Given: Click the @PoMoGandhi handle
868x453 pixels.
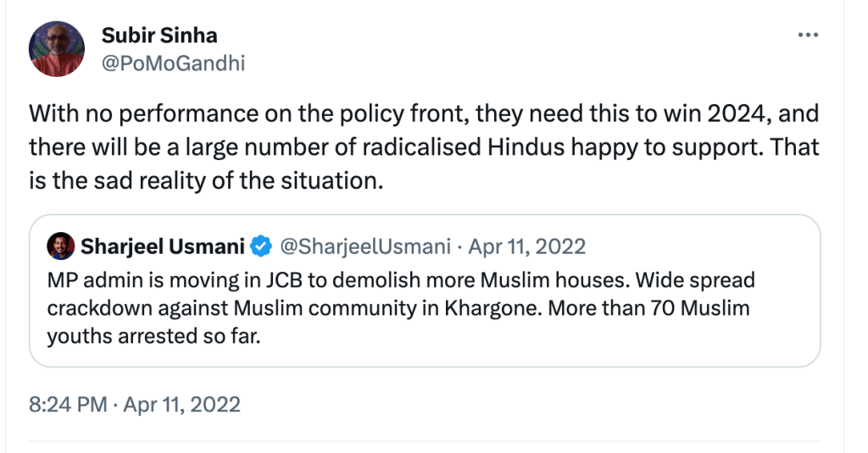Looking at the screenshot, I should [173, 63].
